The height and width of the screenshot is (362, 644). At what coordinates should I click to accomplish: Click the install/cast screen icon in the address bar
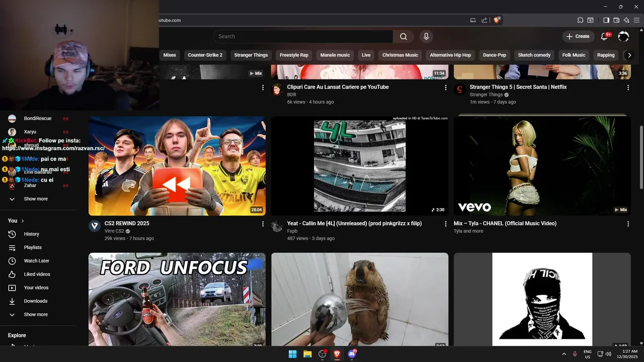pyautogui.click(x=473, y=20)
